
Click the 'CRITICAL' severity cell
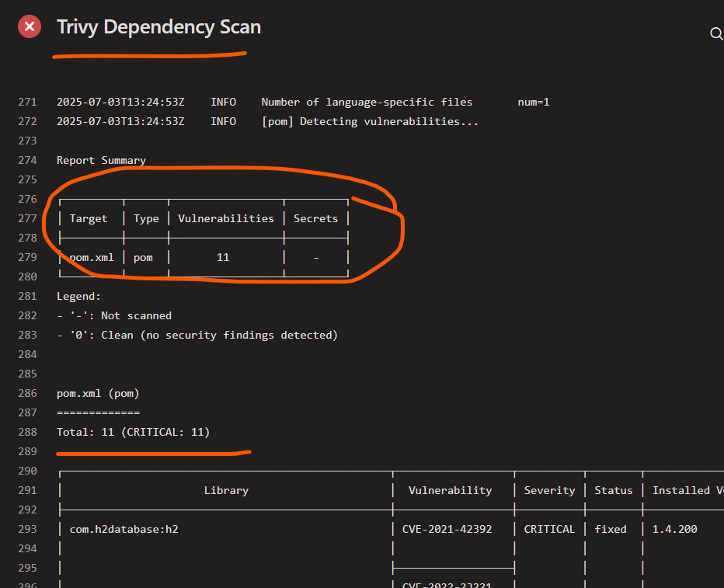point(549,529)
